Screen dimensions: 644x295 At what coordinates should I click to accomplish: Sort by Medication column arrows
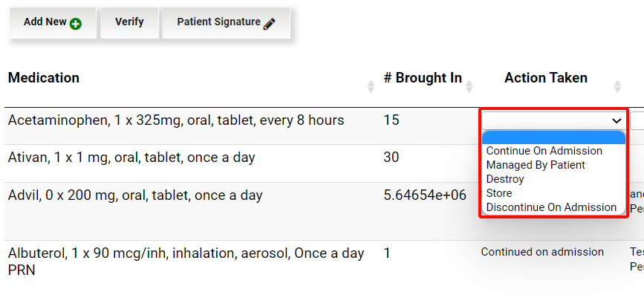click(371, 86)
